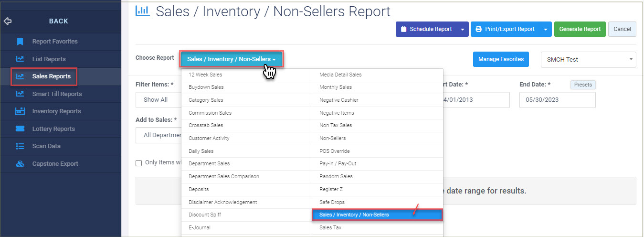This screenshot has width=644, height=237.
Task: Click the Inventory Reports pallet icon
Action: [20, 111]
